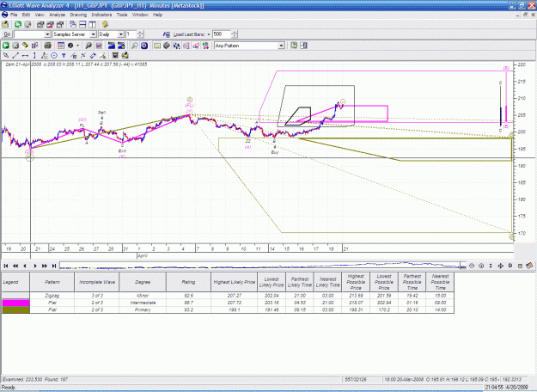Screen dimensions: 537x392
Task: Click the round blue target icon
Action: click(x=144, y=46)
